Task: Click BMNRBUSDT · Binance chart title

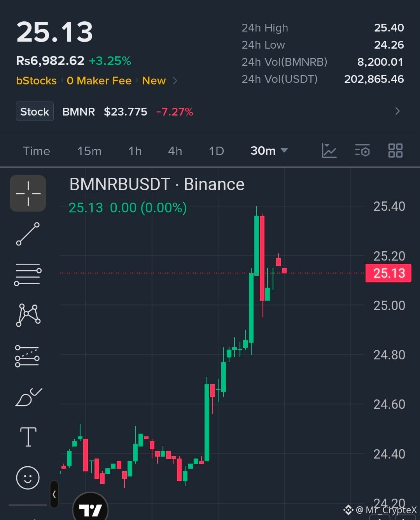Action: click(x=157, y=184)
